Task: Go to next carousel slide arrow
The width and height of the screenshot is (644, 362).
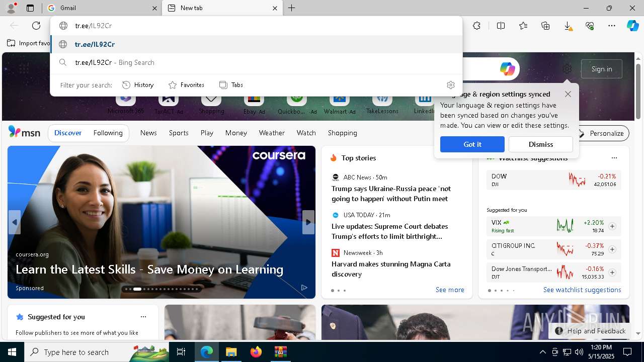Action: pyautogui.click(x=308, y=222)
